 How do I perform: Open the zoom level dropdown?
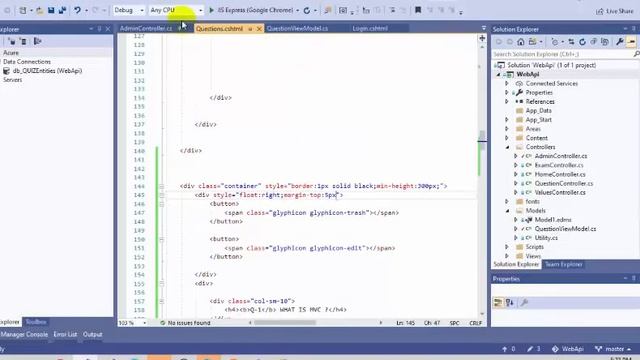point(144,323)
